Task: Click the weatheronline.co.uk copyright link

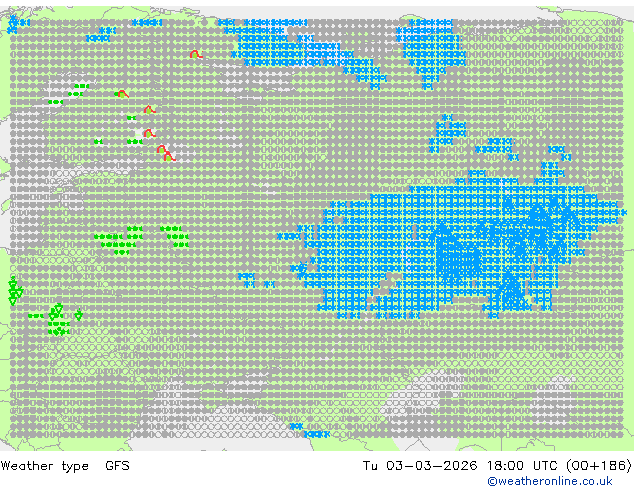Action: pyautogui.click(x=550, y=481)
